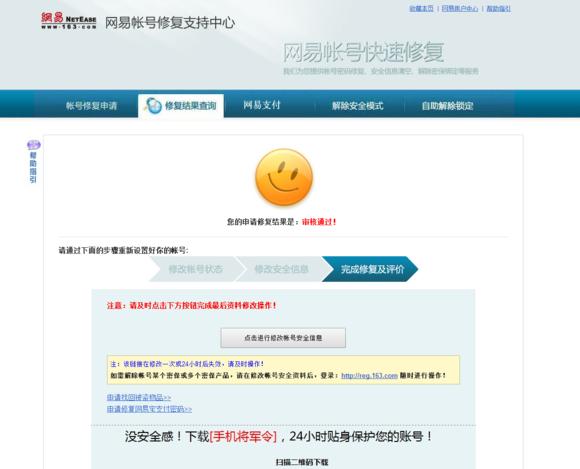Click the purple help bubble icon on left
Viewport: 580px width, 469px height.
(34, 145)
